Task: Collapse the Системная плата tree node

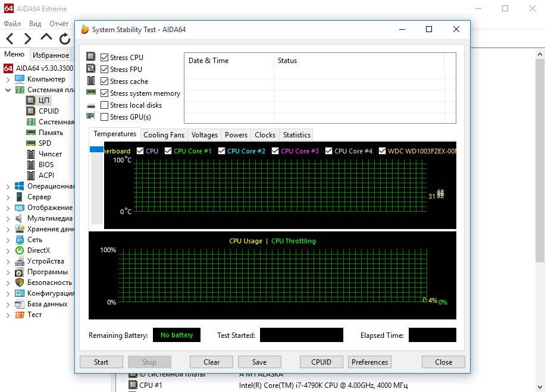Action: (8, 90)
